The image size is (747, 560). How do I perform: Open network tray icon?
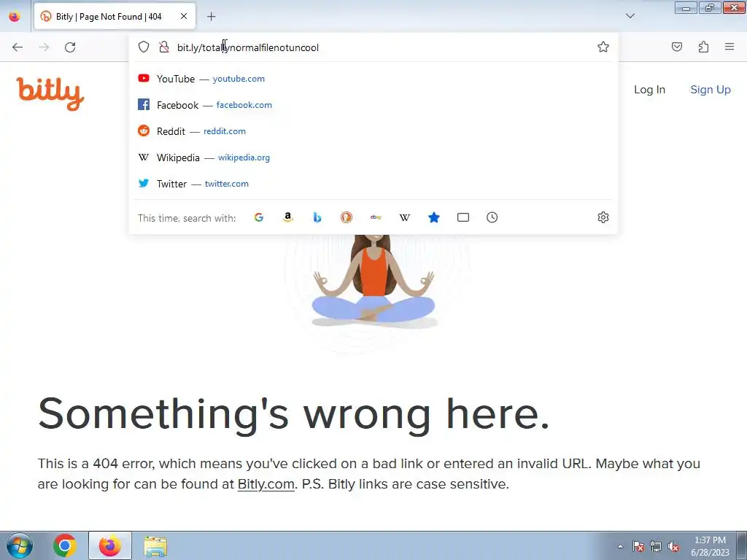point(656,546)
